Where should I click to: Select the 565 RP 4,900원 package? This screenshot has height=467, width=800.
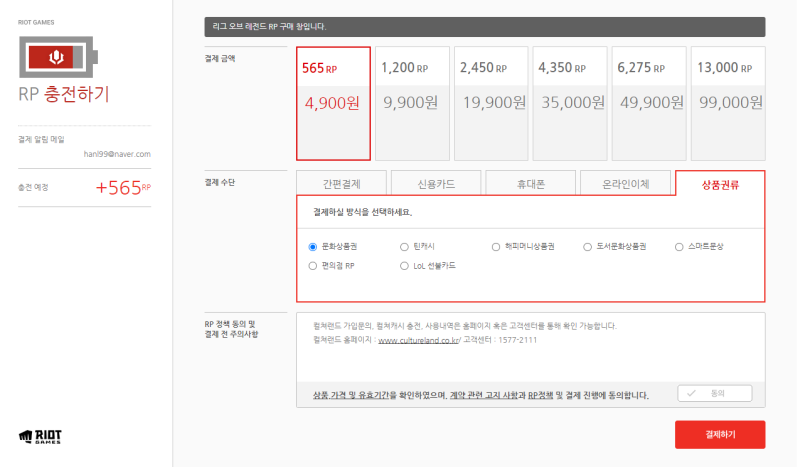pyautogui.click(x=333, y=104)
